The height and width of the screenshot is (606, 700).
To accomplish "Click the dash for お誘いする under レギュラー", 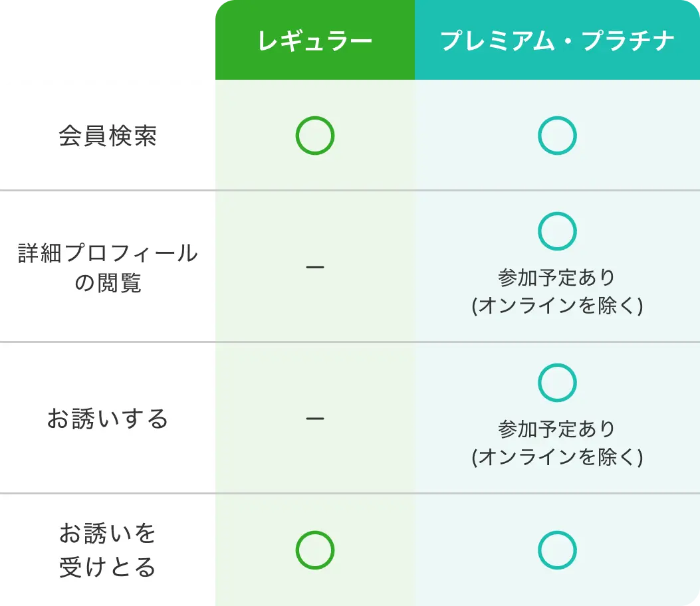I will [314, 419].
